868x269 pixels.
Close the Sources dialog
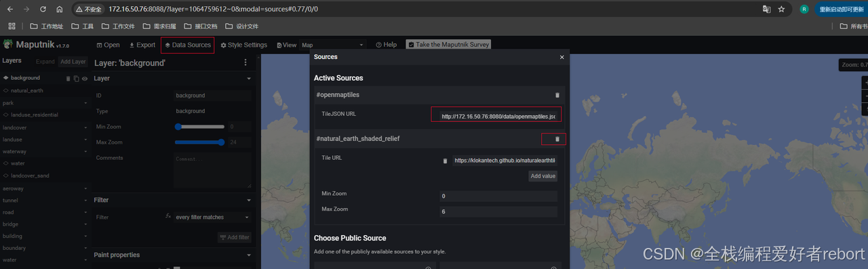point(561,58)
